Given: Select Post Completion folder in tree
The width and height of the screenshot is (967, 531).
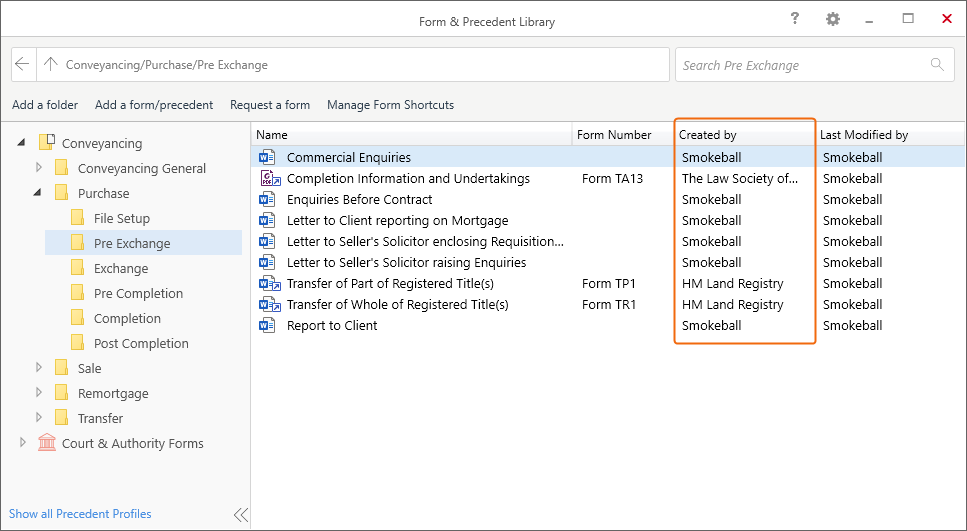Looking at the screenshot, I should coord(141,344).
